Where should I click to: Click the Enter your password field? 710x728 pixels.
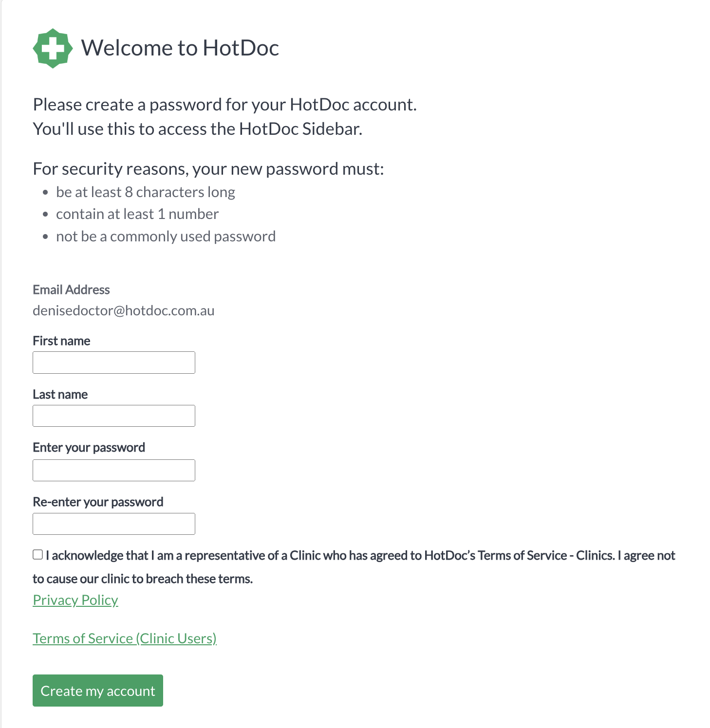pos(114,470)
